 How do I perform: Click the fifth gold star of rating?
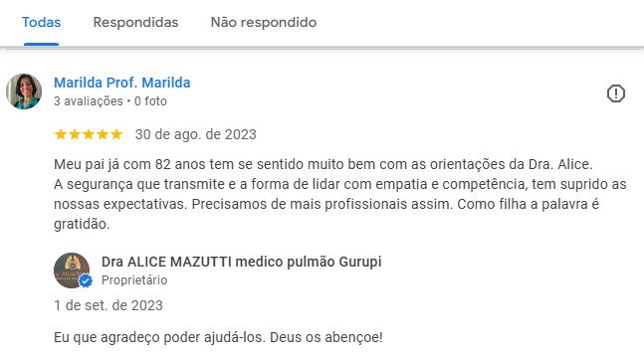tap(116, 134)
